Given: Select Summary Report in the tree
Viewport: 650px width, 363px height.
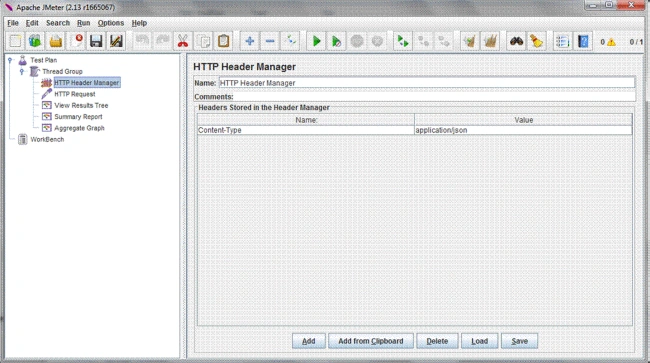Looking at the screenshot, I should tap(78, 117).
